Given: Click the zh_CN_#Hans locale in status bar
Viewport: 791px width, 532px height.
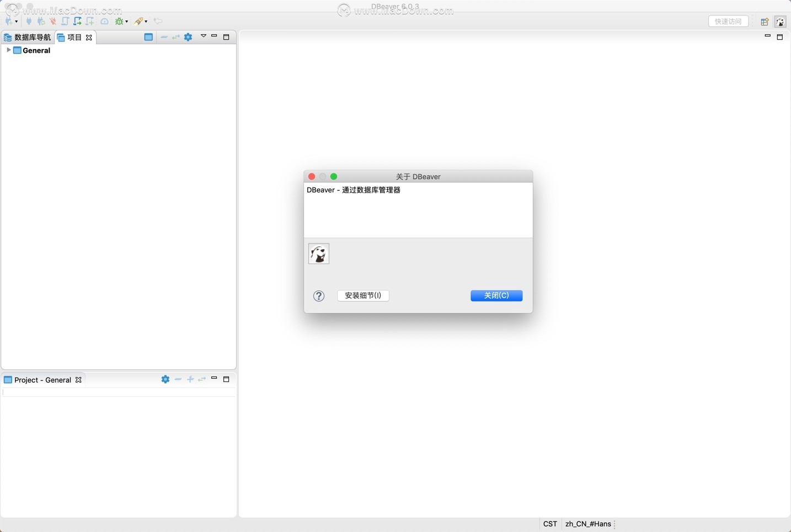Looking at the screenshot, I should 588,524.
